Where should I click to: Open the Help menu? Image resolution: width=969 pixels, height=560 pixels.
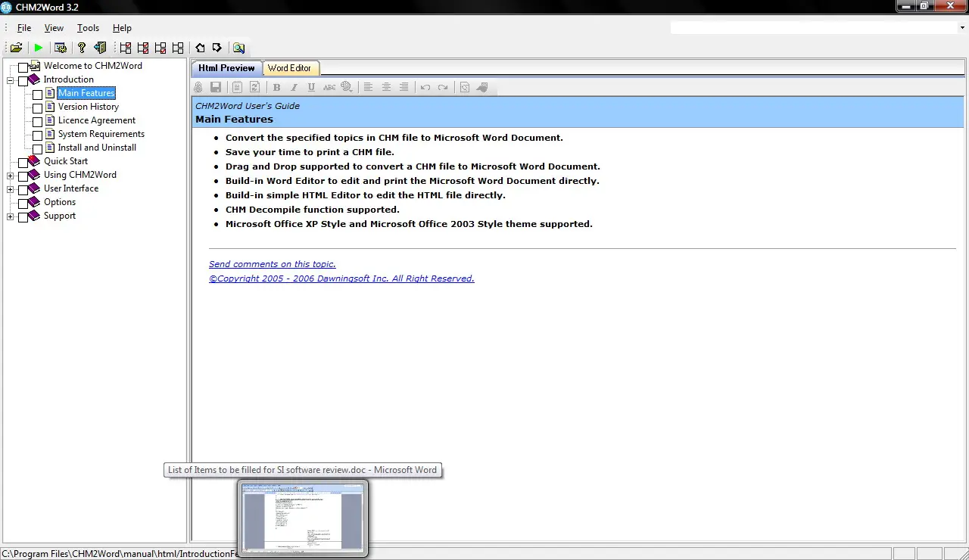click(x=122, y=28)
